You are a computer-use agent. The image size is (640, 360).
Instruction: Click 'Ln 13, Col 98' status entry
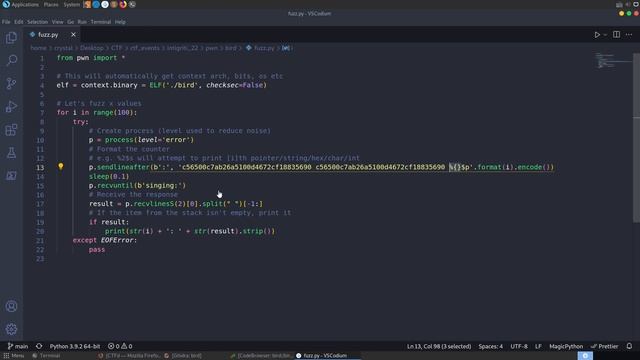[439, 346]
